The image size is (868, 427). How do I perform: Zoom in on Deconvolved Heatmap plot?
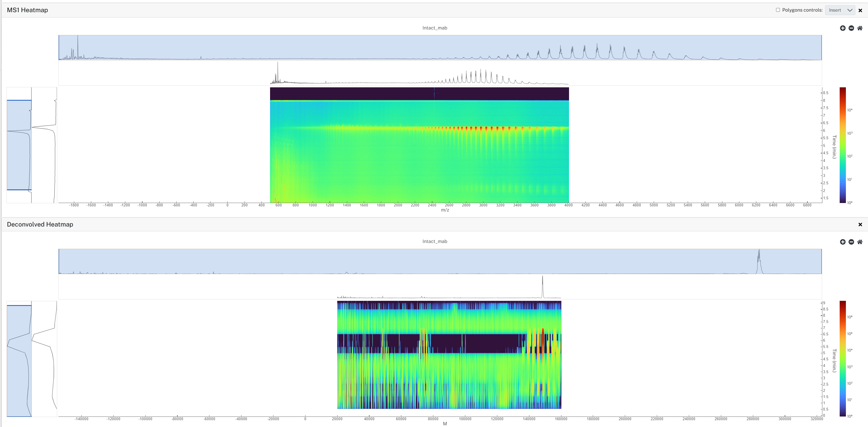coord(842,242)
